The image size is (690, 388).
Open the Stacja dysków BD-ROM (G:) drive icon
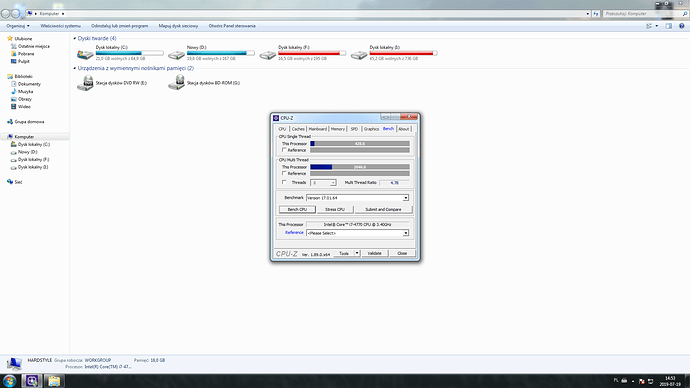tap(176, 83)
